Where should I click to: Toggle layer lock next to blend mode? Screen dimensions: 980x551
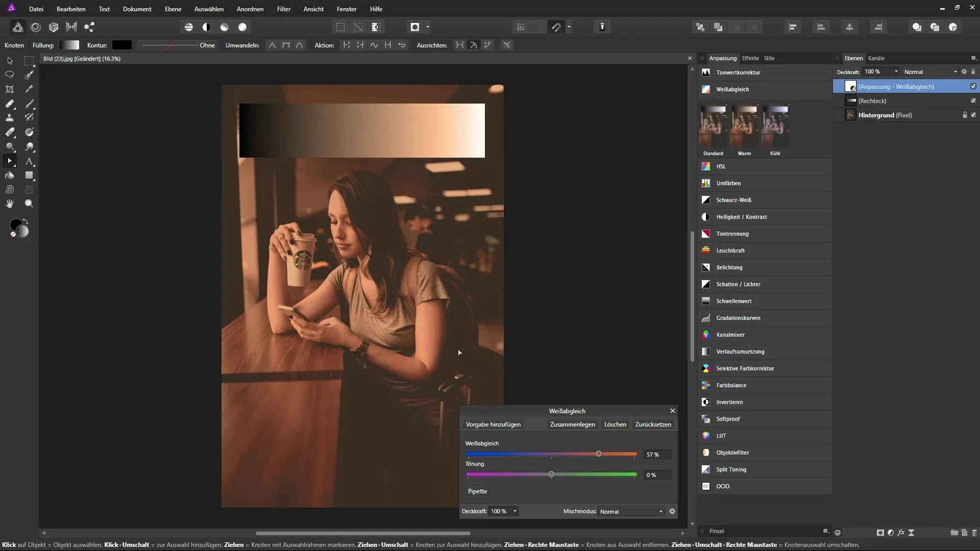[x=973, y=71]
